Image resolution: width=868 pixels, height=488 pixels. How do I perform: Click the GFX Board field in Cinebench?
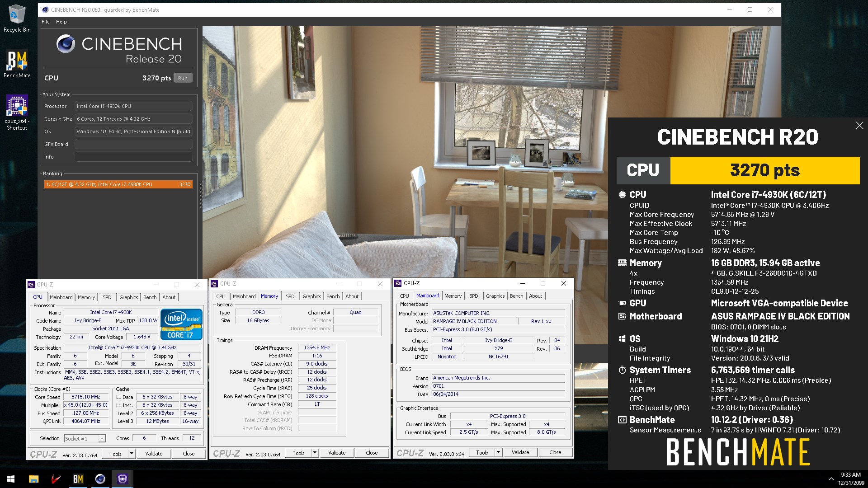coord(133,144)
